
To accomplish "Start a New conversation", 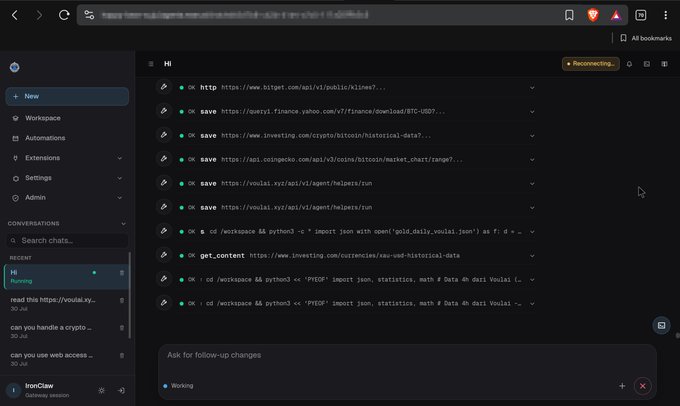I will tap(67, 96).
